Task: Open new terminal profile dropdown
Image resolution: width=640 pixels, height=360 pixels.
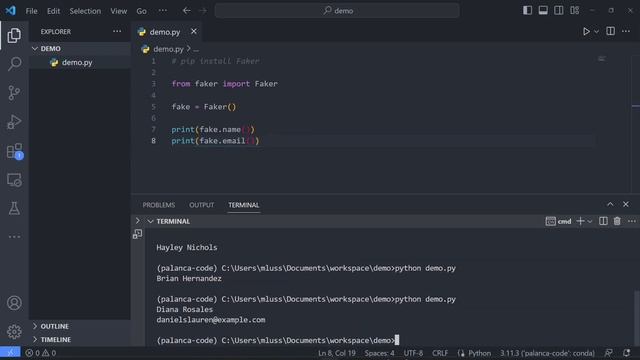Action: [x=590, y=221]
